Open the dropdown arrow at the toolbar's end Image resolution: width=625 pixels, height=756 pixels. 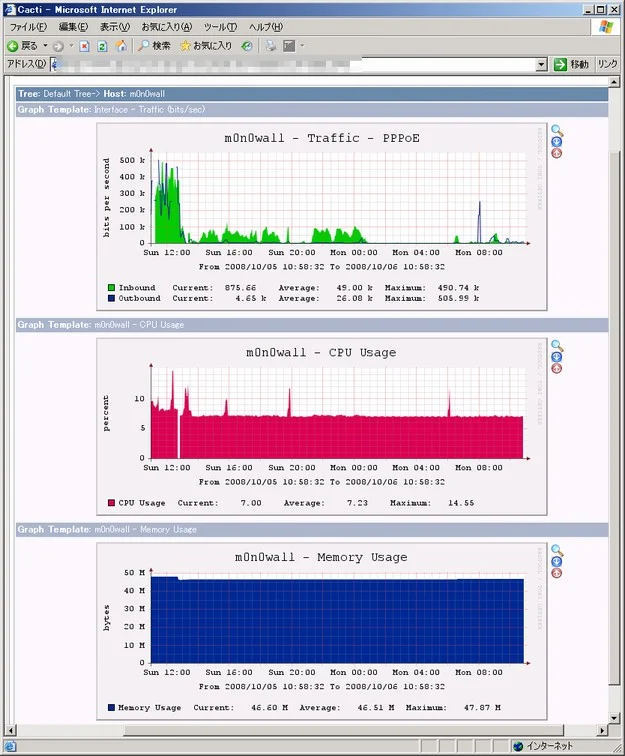click(x=302, y=46)
